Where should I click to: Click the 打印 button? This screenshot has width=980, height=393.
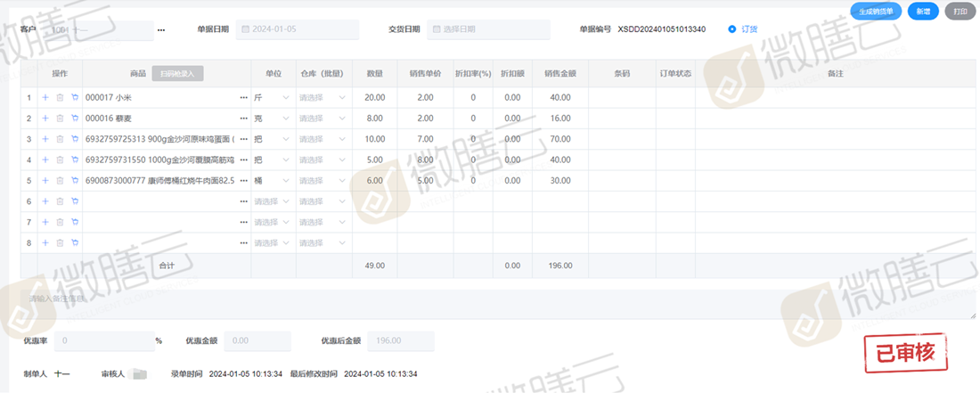point(960,12)
